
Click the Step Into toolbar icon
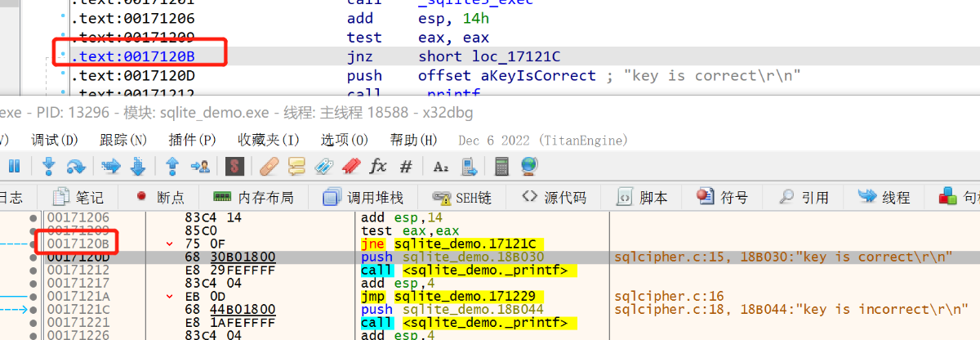pos(49,166)
